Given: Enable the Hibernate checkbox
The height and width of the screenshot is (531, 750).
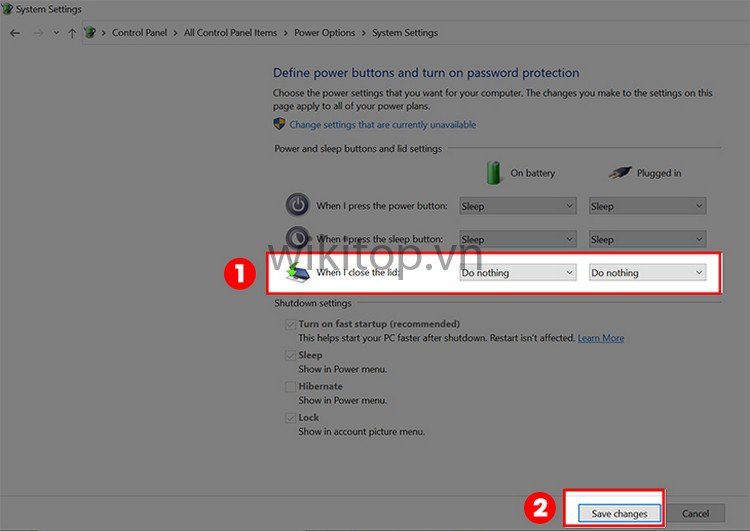Looking at the screenshot, I should 290,386.
